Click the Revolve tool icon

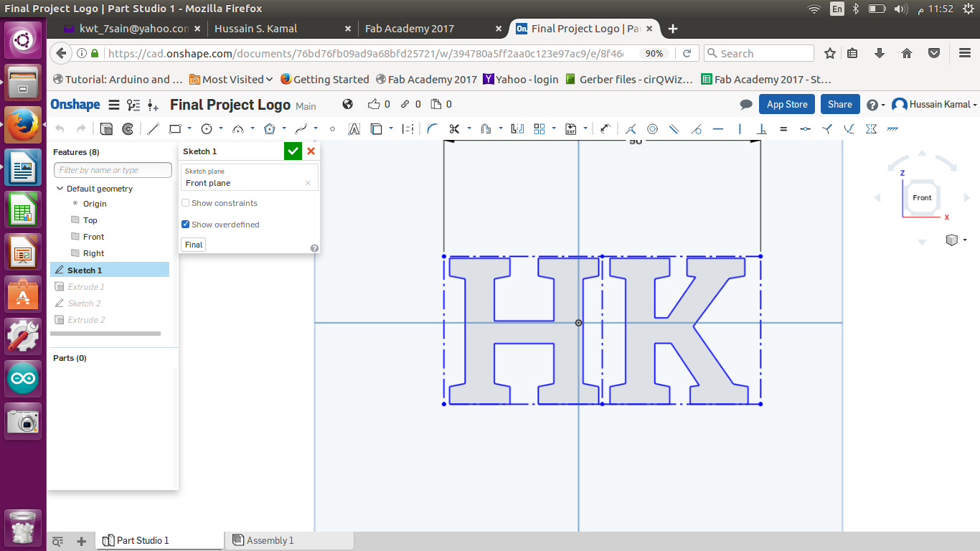[x=128, y=129]
